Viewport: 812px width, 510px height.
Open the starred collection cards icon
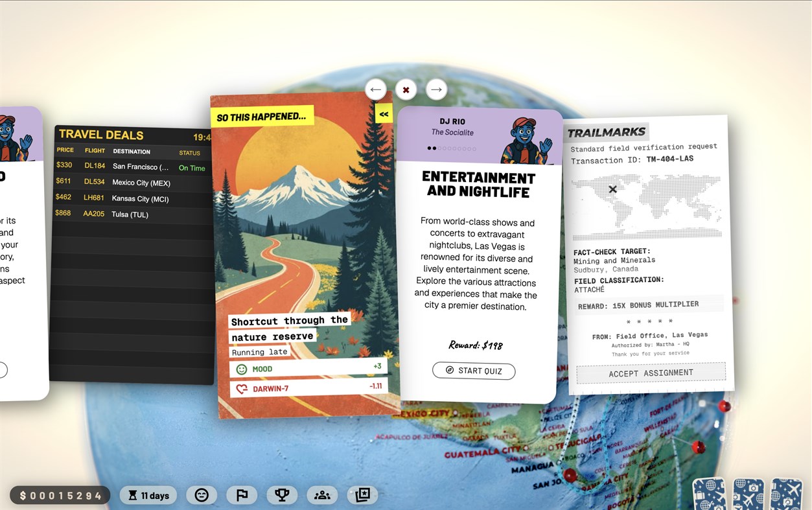point(362,495)
